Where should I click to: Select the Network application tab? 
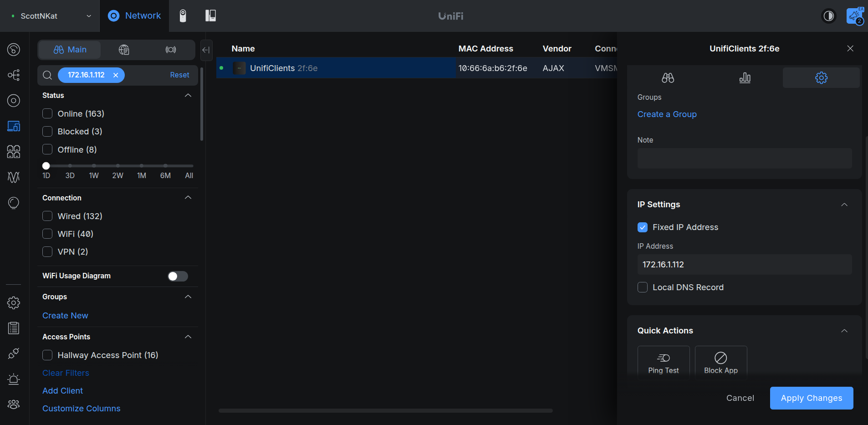(x=134, y=16)
